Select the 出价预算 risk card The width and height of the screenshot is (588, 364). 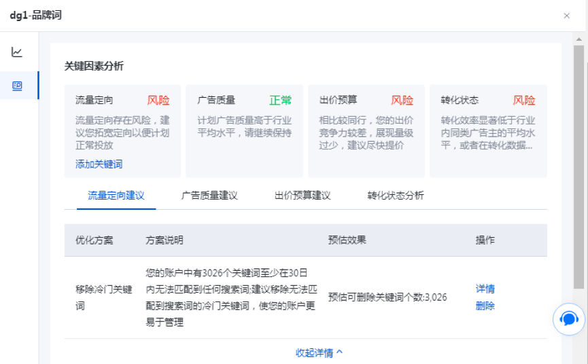[x=366, y=130]
